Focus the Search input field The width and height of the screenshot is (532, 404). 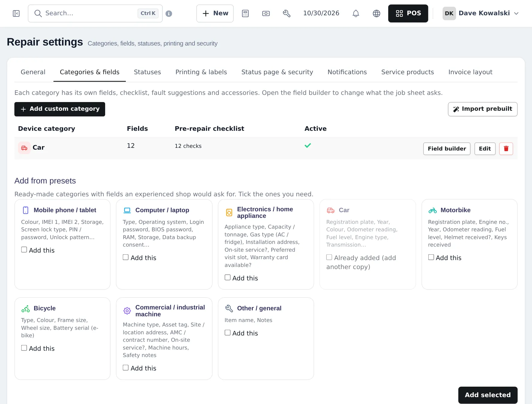95,13
